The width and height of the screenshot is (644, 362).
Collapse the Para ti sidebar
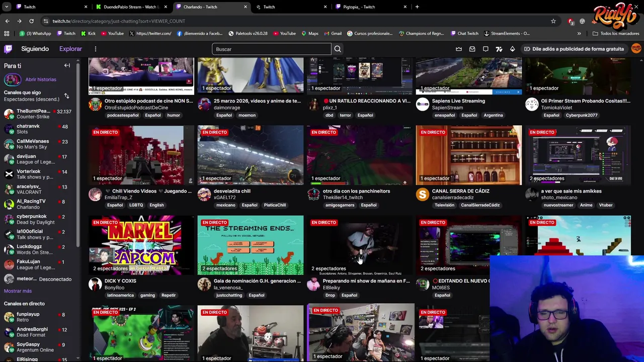click(x=67, y=65)
